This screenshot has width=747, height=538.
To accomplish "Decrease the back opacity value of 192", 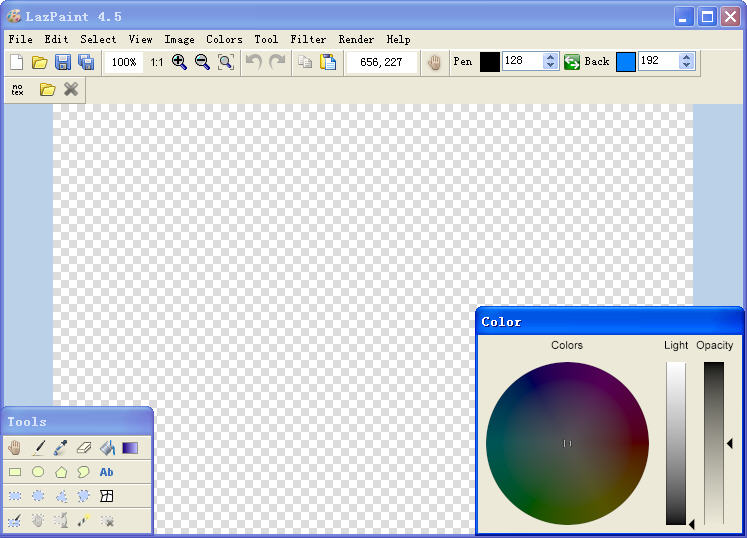I will (687, 66).
